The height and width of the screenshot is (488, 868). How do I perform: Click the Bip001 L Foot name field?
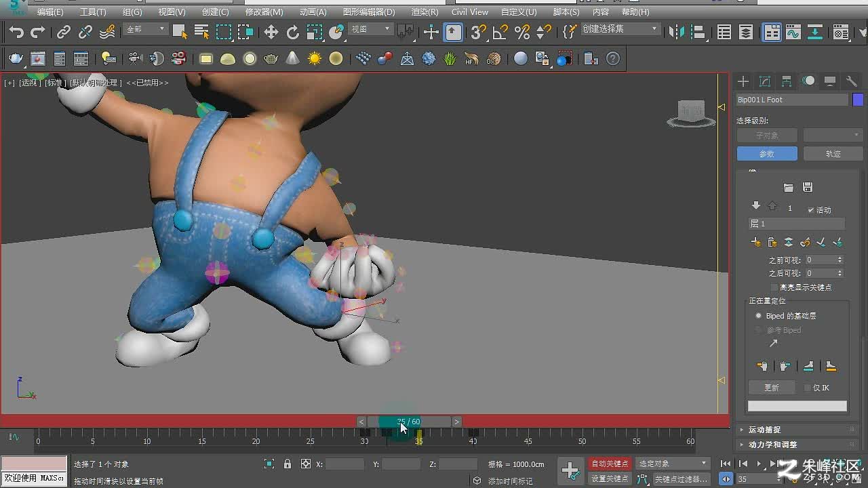click(792, 100)
